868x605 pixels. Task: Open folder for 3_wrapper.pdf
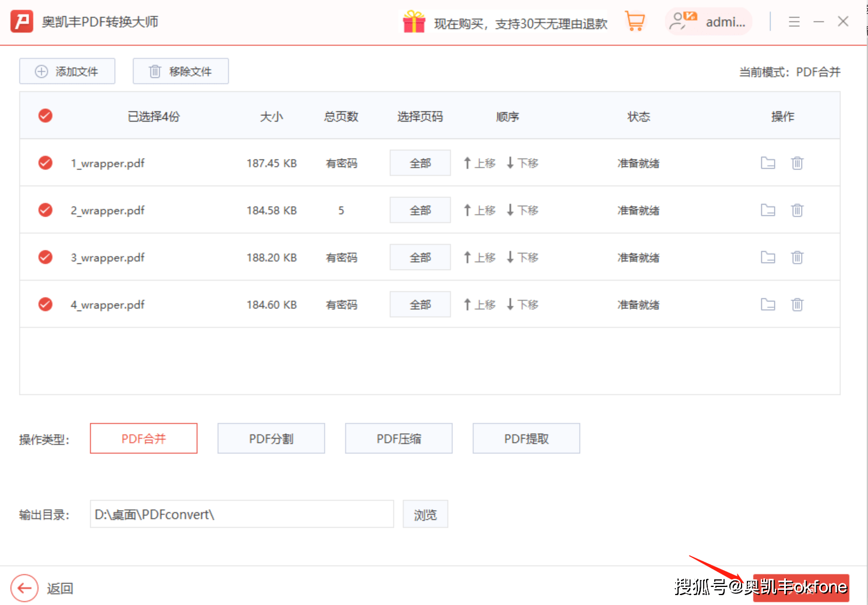point(768,257)
